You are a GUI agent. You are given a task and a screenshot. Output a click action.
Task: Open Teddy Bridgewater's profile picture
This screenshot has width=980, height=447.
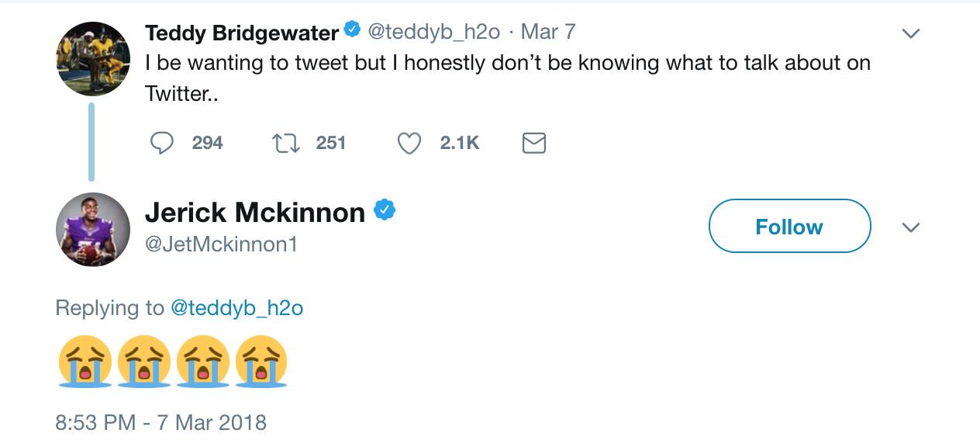[x=93, y=59]
